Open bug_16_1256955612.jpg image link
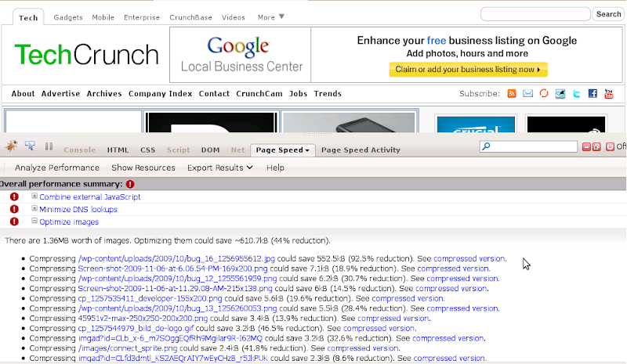627x364 pixels. pos(176,258)
